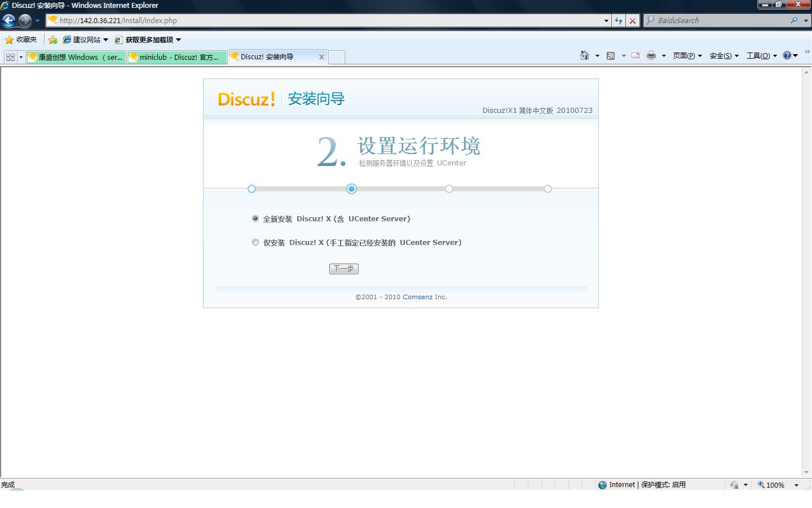Screen dimensions: 812x508
Task: Click the status bar security lock icon
Action: 734,485
